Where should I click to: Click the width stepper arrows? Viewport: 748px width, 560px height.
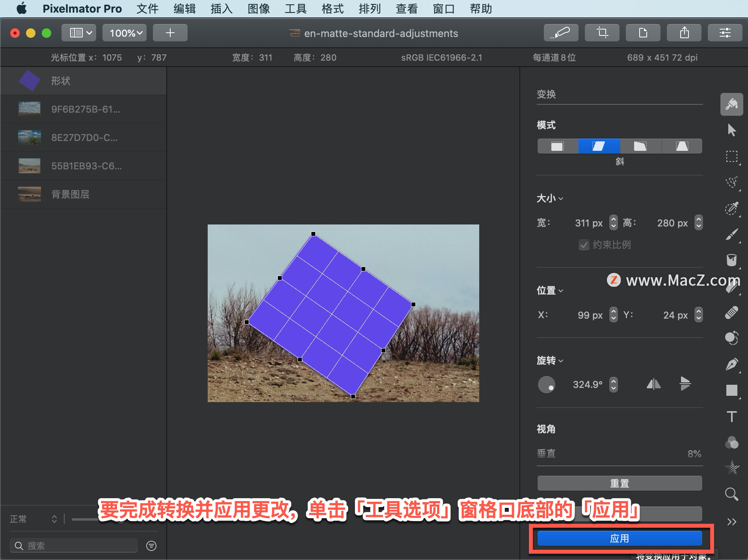613,223
